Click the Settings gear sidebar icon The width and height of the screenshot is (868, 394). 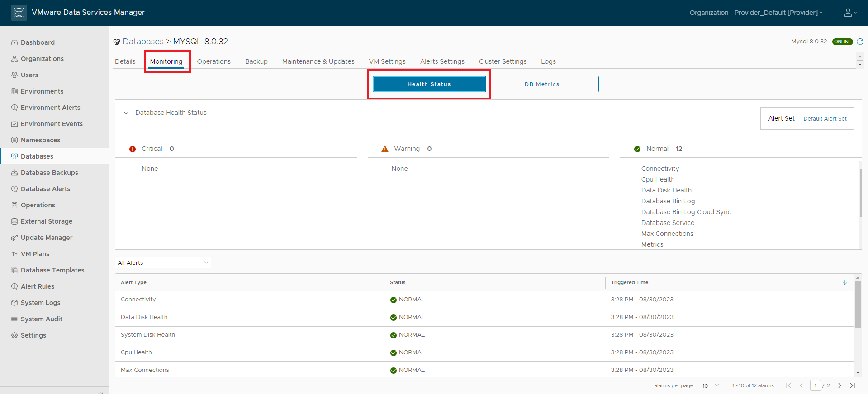coord(14,335)
